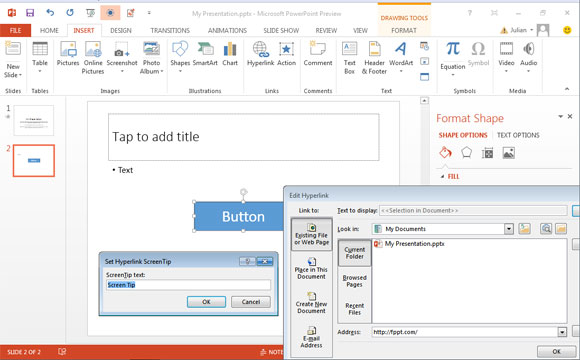Insert Audio media
This screenshot has height=360, width=580.
pyautogui.click(x=529, y=56)
